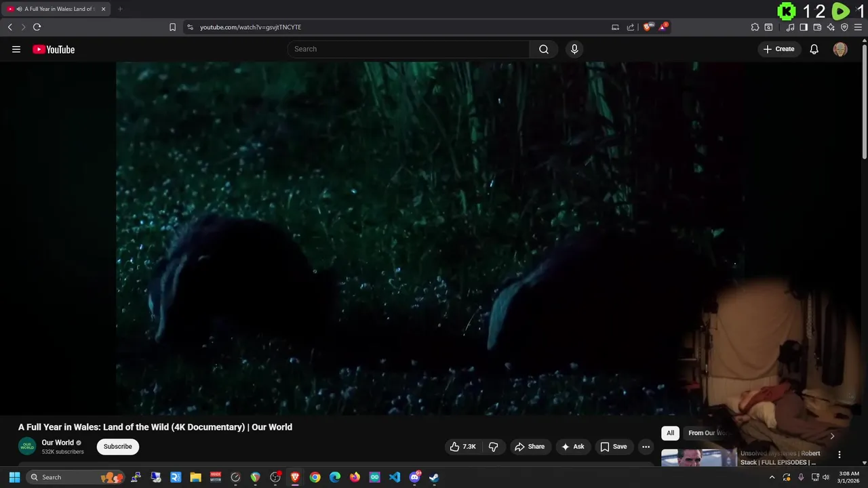
Task: Open a new browser tab
Action: click(x=120, y=9)
